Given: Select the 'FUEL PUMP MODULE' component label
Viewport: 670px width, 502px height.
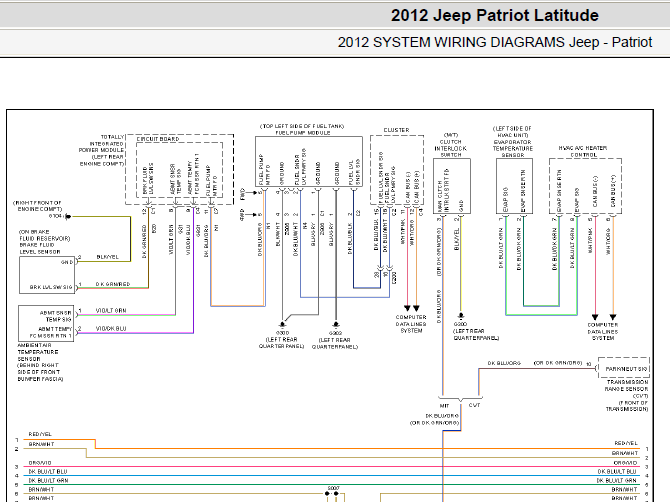Looking at the screenshot, I should pos(303,133).
